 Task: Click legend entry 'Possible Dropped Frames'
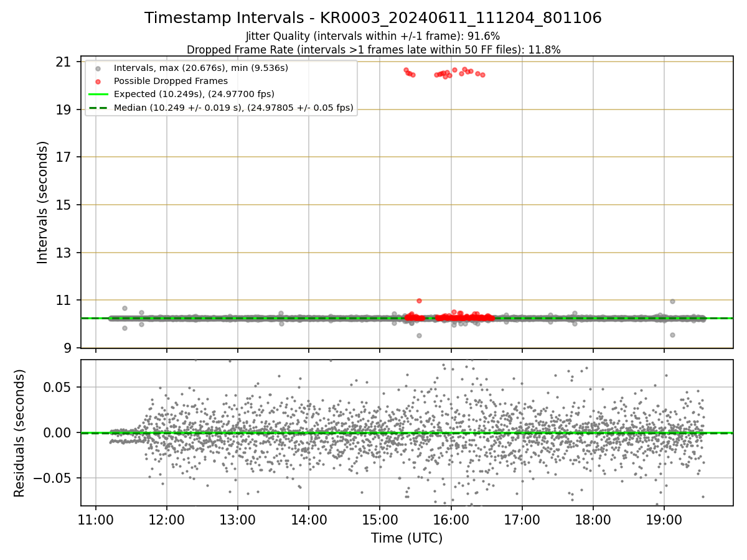(171, 81)
